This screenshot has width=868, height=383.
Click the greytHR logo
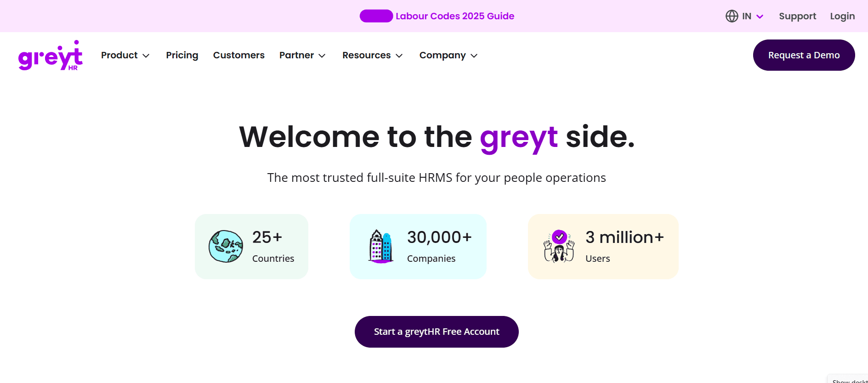pyautogui.click(x=51, y=56)
